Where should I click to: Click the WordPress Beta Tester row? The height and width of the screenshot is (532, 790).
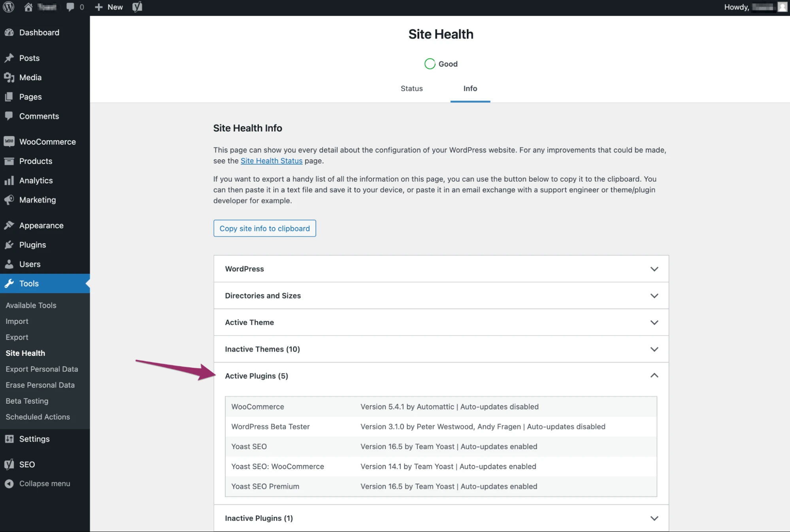441,427
